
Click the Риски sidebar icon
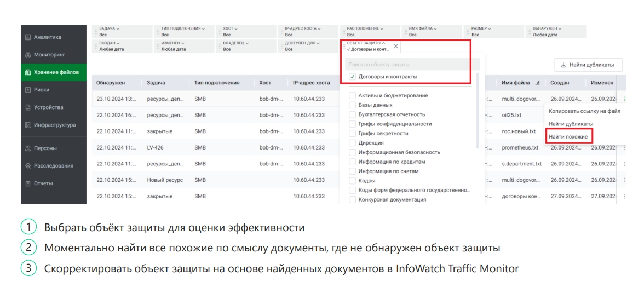tap(26, 89)
